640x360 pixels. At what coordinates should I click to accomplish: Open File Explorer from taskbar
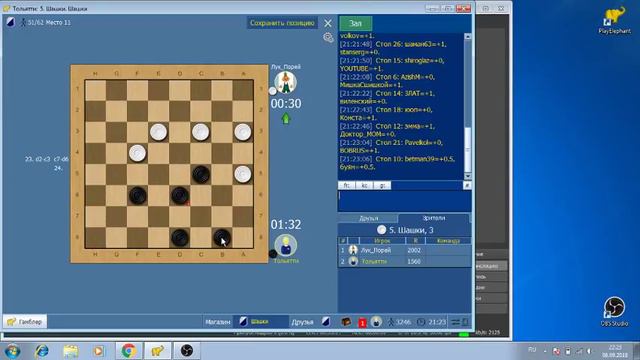[71, 351]
